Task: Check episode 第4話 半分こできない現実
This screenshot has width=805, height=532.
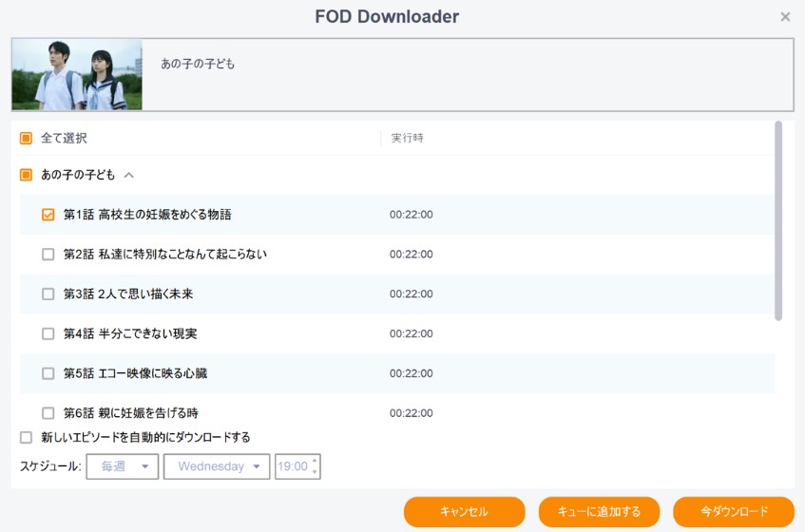Action: [x=48, y=333]
